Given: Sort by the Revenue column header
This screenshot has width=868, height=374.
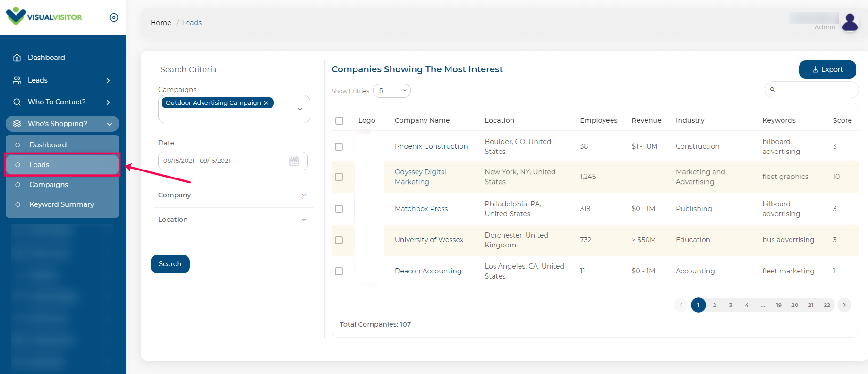Looking at the screenshot, I should point(647,120).
